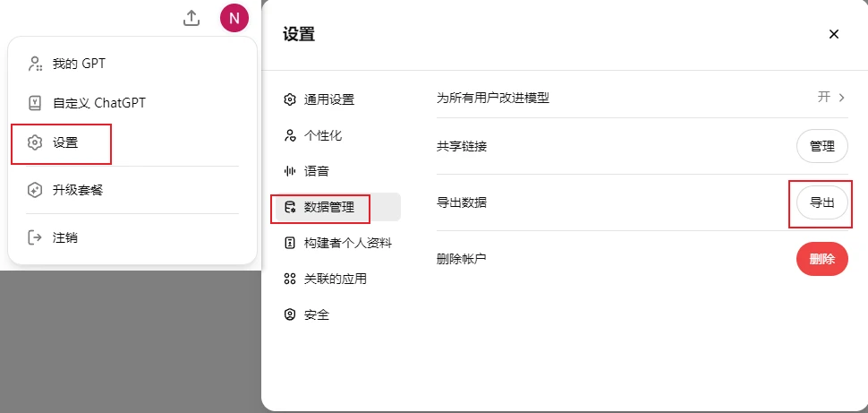Close the 设置 dialog
868x413 pixels.
[834, 35]
